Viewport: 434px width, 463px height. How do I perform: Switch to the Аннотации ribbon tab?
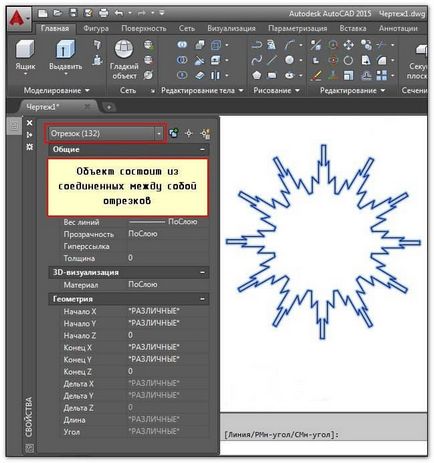click(x=398, y=28)
